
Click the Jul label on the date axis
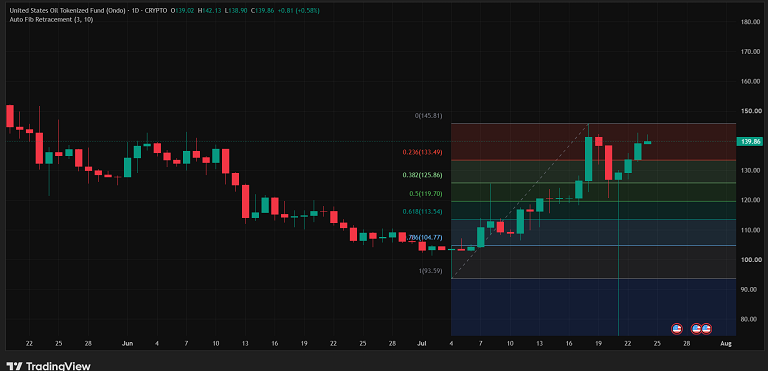[422, 344]
